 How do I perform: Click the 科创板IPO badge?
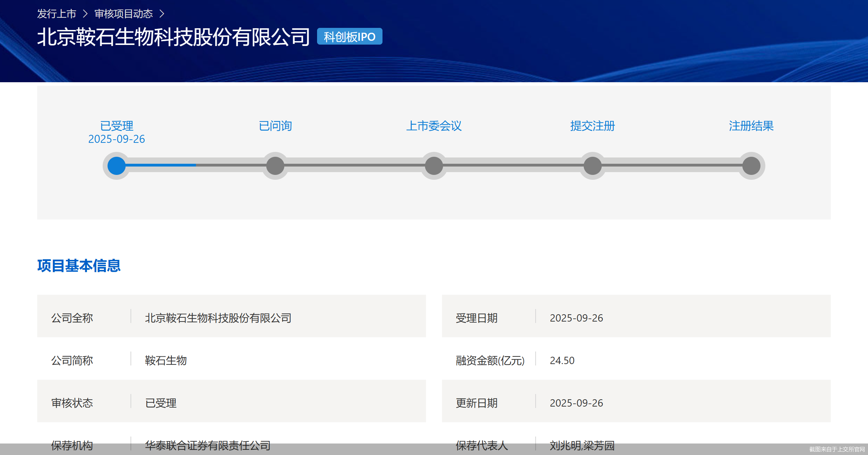tap(349, 37)
